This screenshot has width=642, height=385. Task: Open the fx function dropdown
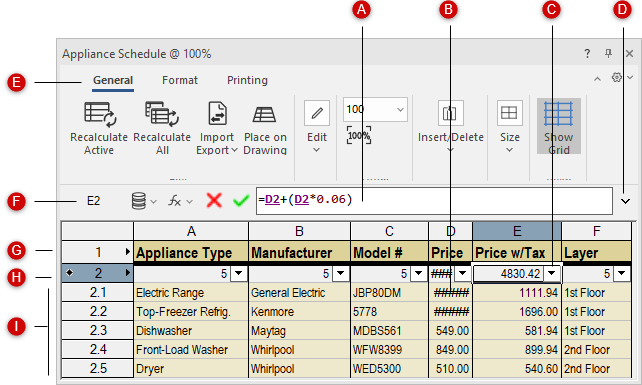click(x=181, y=201)
